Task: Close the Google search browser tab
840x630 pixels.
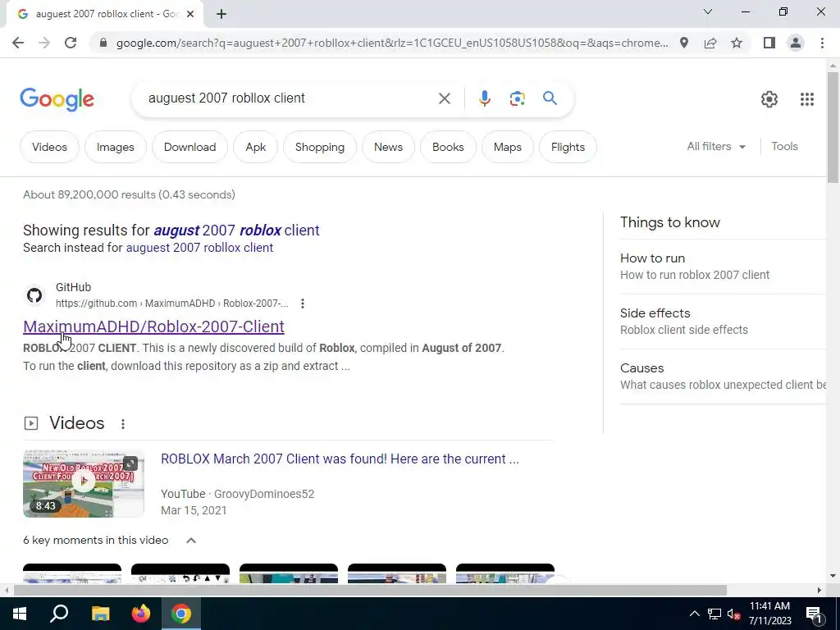Action: click(189, 15)
